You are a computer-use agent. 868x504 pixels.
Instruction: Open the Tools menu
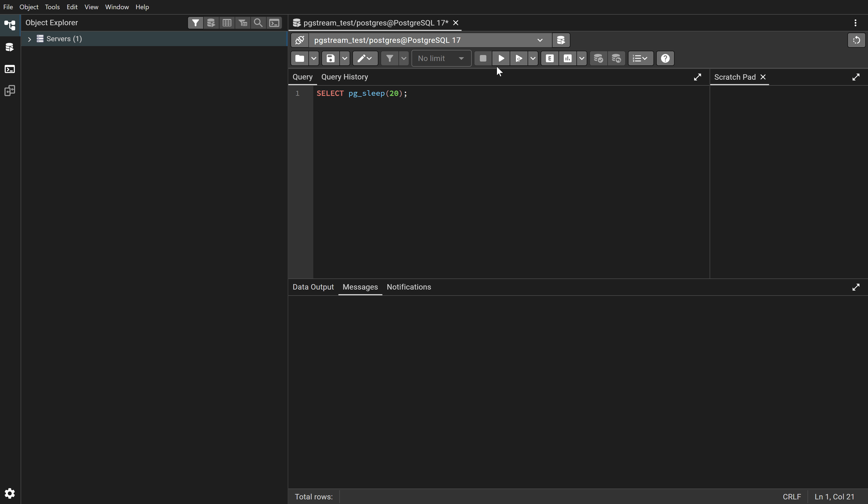tap(52, 7)
